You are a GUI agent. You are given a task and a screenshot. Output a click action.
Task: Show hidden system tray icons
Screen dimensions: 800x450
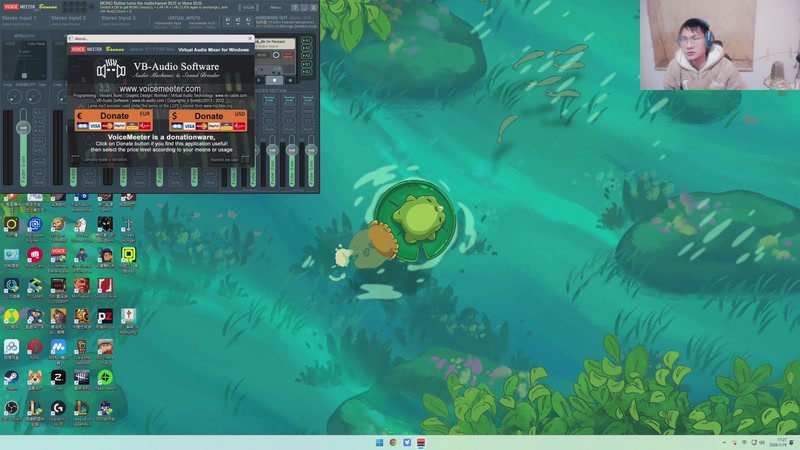pos(724,442)
